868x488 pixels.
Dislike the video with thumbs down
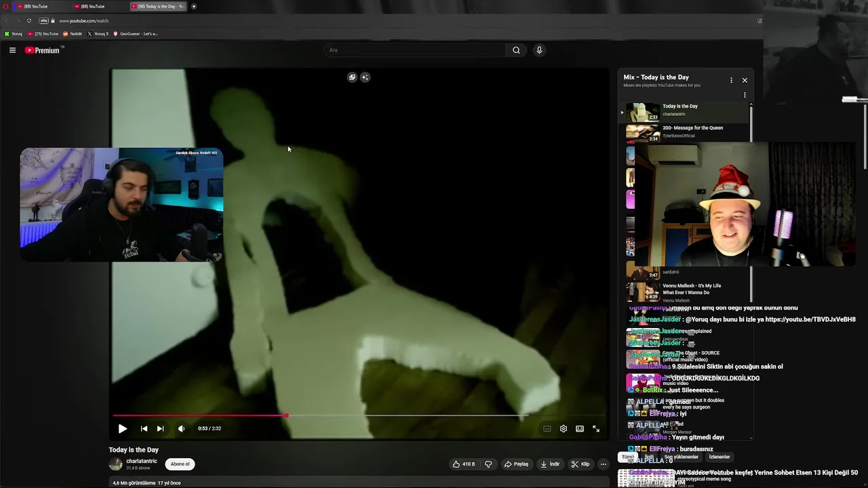pyautogui.click(x=488, y=464)
